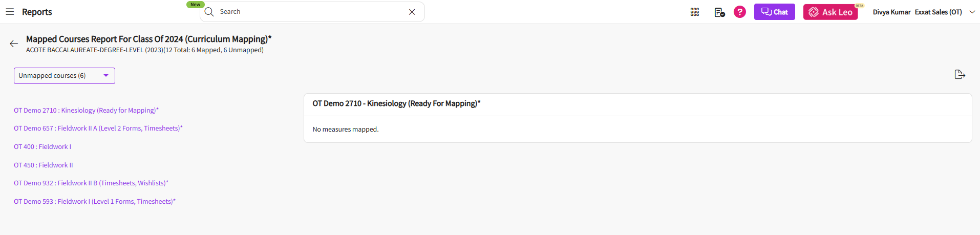Open the task checklist icon
The height and width of the screenshot is (235, 980).
(x=719, y=12)
